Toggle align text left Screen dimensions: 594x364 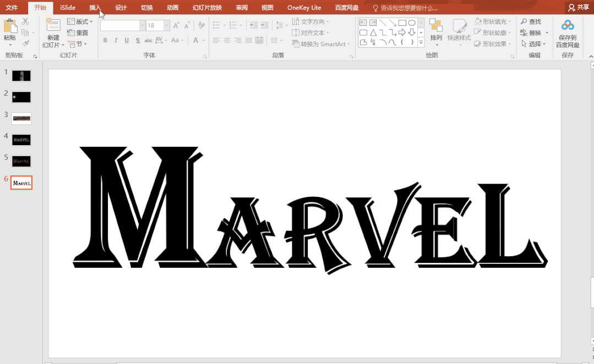(216, 40)
